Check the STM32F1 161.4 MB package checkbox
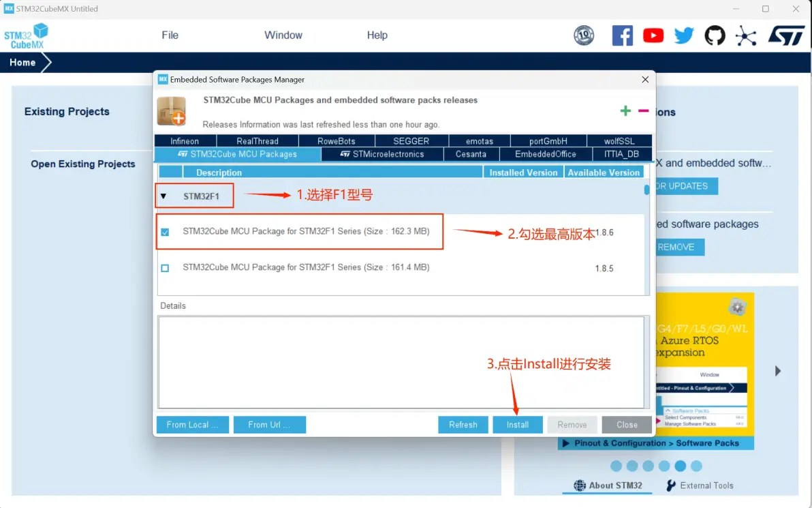Screen dimensions: 812x508 165,268
